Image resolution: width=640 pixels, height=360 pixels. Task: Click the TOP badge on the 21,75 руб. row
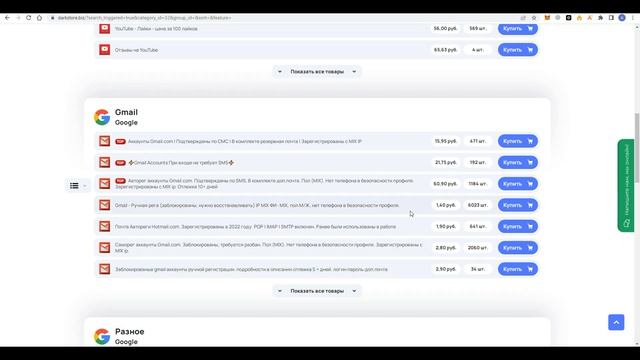click(x=120, y=162)
